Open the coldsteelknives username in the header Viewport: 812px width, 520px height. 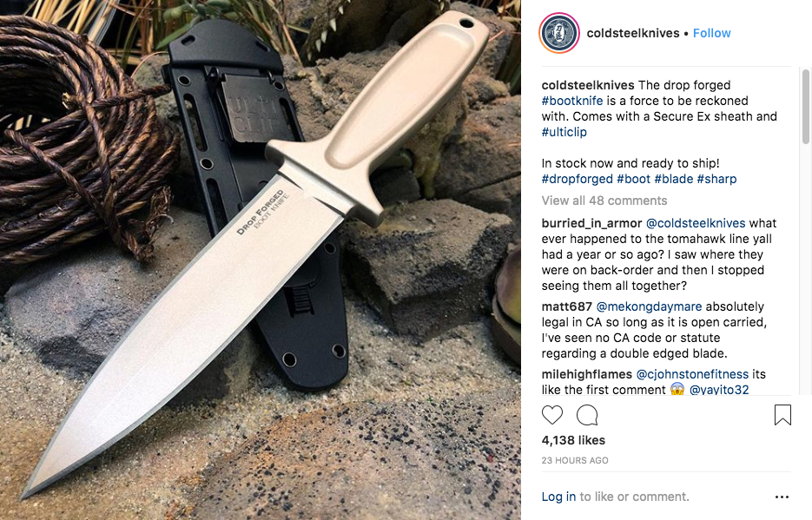[633, 33]
